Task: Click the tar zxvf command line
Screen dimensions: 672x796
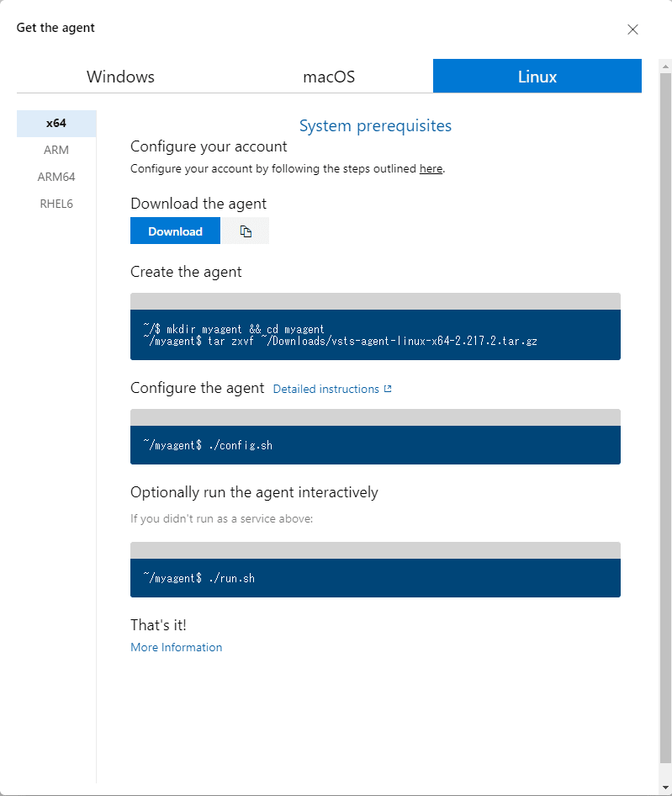Action: coord(340,341)
